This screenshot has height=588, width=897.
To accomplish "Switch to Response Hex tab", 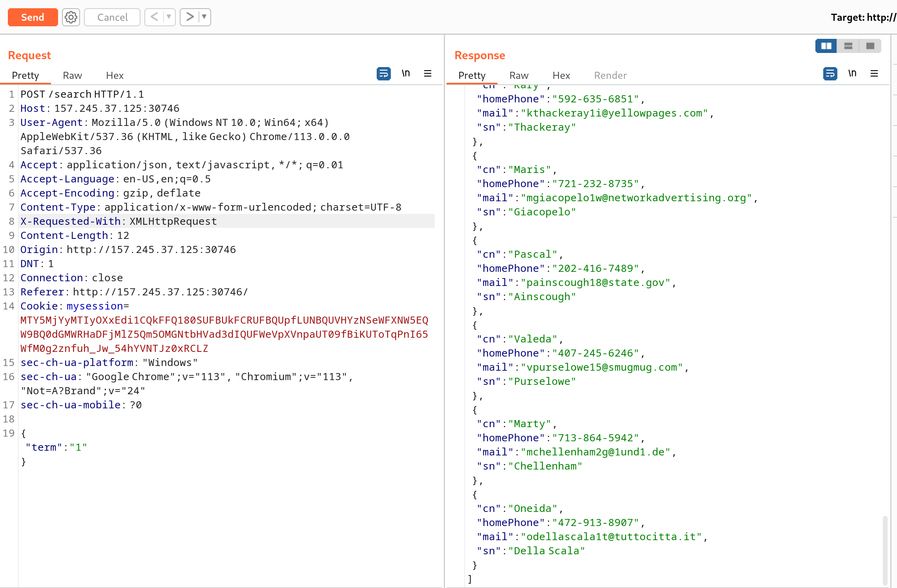I will point(561,75).
